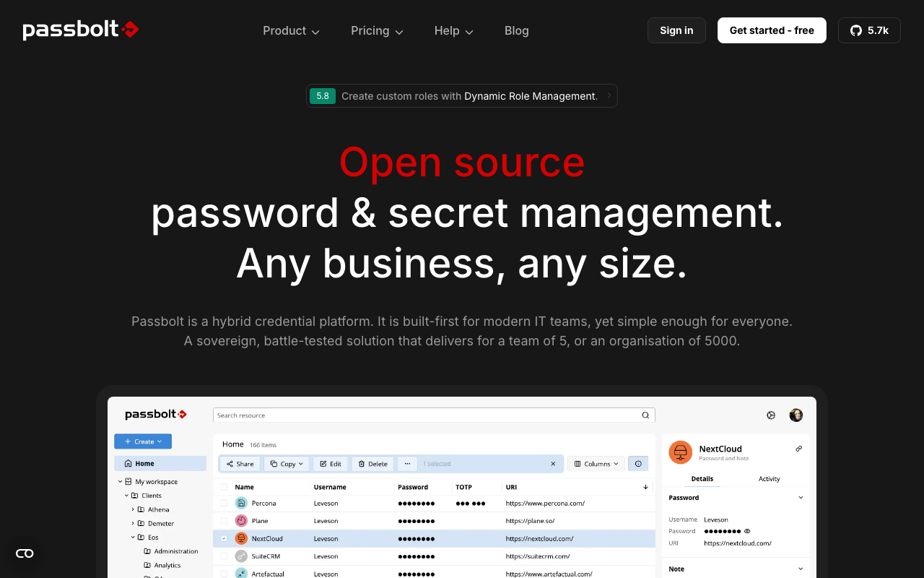The image size is (924, 578).
Task: Click the GitHub 5.7k stars icon
Action: point(855,30)
